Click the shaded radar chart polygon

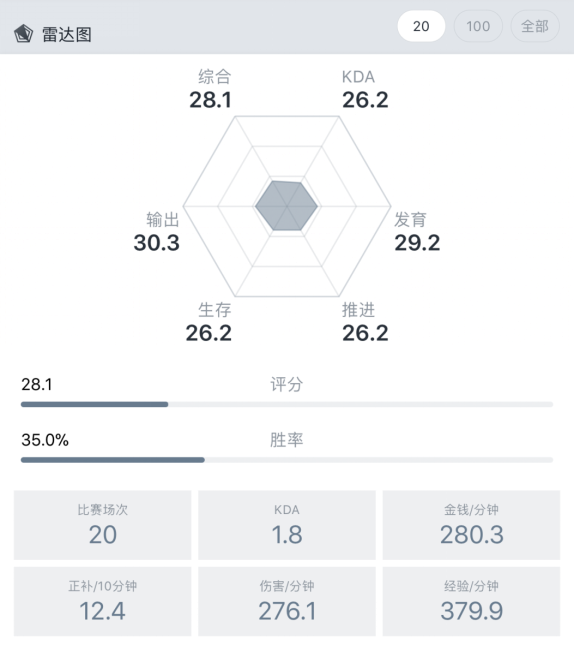(287, 206)
